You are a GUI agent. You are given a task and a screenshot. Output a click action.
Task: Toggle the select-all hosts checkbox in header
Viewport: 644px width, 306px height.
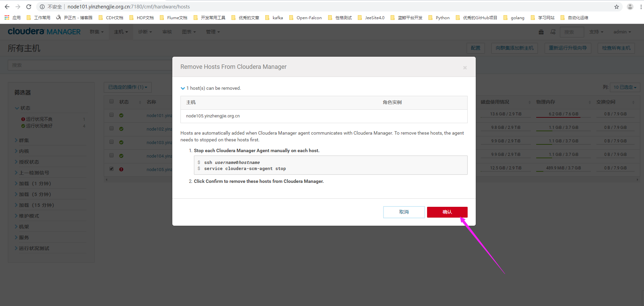(112, 101)
